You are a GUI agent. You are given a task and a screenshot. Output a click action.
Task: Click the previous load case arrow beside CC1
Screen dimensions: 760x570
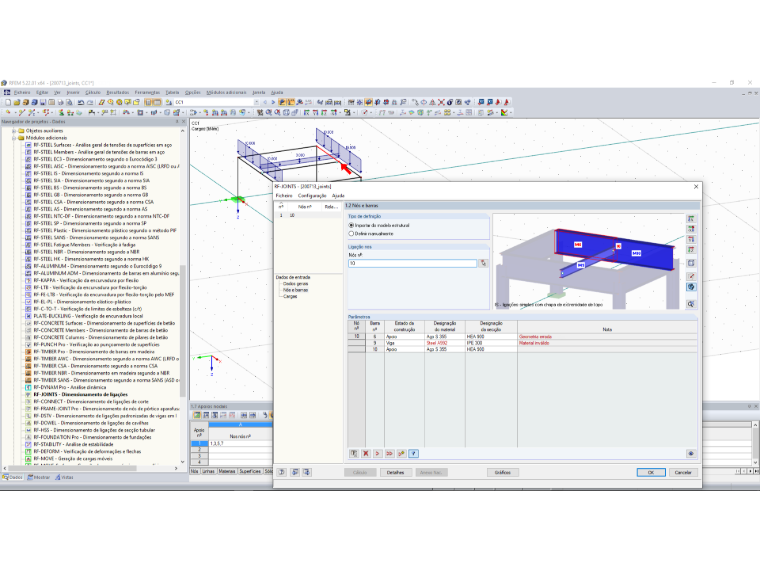[x=265, y=102]
